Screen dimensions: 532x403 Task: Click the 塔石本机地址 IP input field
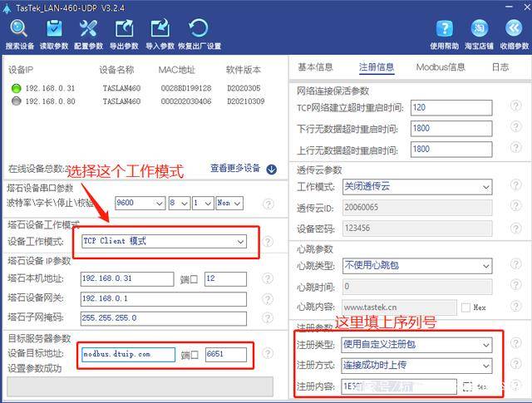(127, 279)
